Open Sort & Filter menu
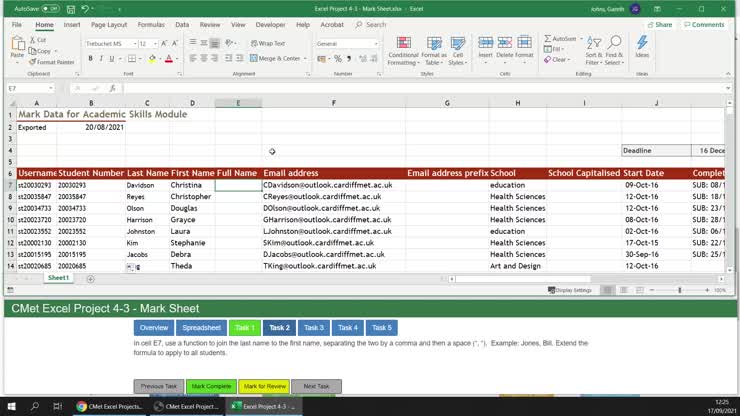740x416 pixels. [594, 51]
